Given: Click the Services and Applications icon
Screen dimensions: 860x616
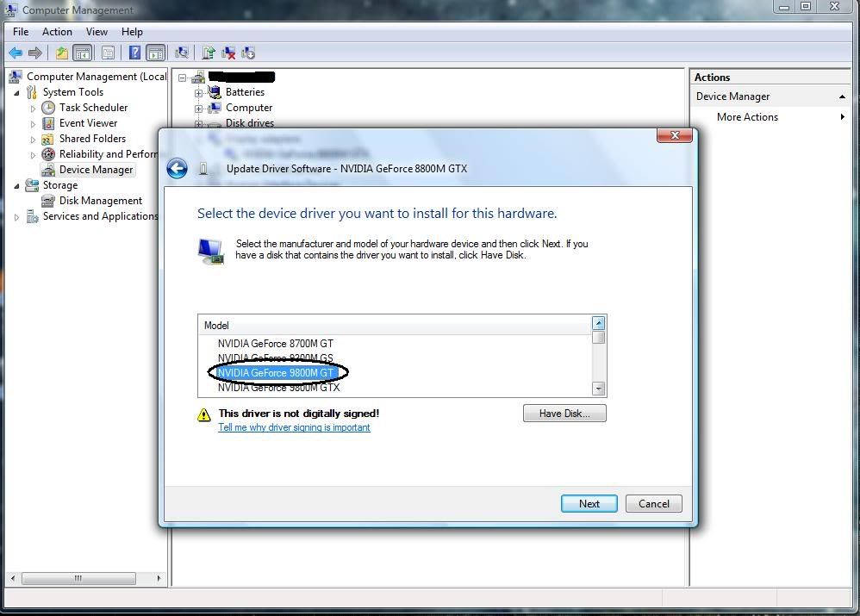Looking at the screenshot, I should [32, 216].
